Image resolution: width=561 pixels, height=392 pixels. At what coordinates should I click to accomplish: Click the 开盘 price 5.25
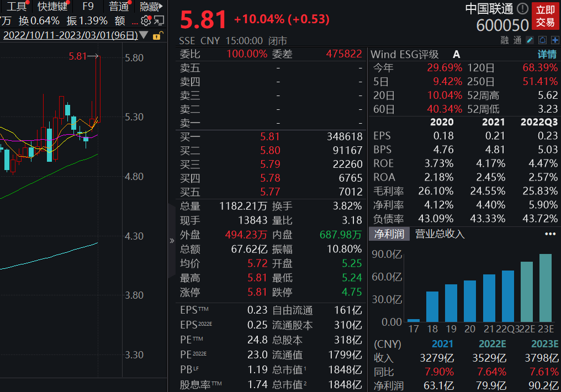(352, 263)
